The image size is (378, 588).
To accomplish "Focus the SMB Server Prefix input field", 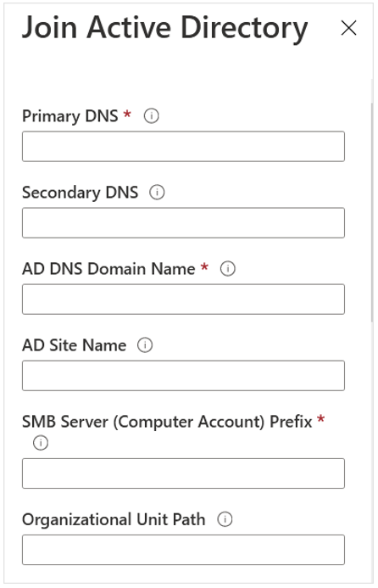I will click(184, 473).
